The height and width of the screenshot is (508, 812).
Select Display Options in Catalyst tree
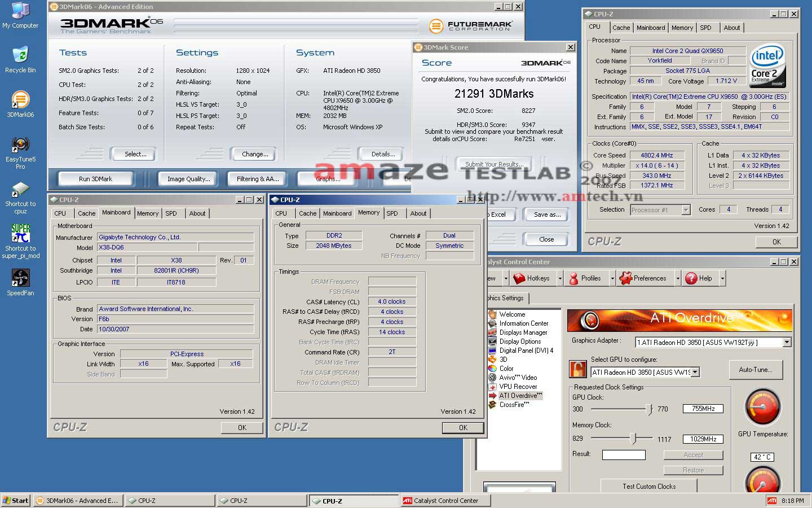(x=520, y=341)
